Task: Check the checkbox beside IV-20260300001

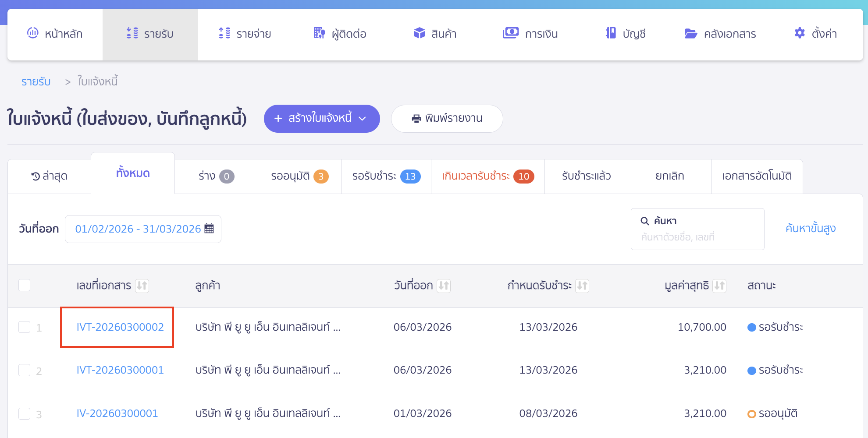Action: (25, 413)
